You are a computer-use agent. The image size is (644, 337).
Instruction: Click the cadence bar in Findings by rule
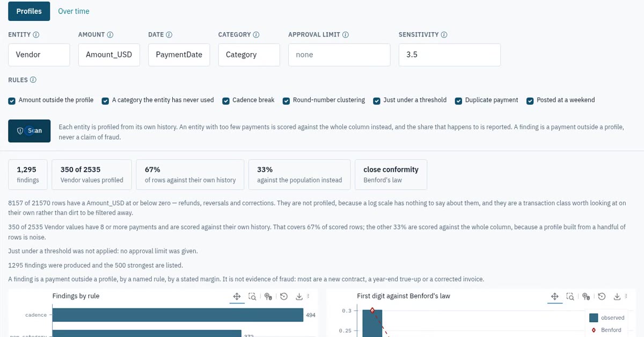(x=178, y=315)
